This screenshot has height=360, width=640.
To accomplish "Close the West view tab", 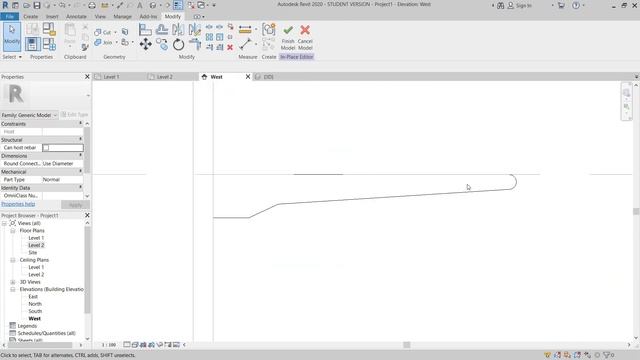I will click(x=248, y=77).
